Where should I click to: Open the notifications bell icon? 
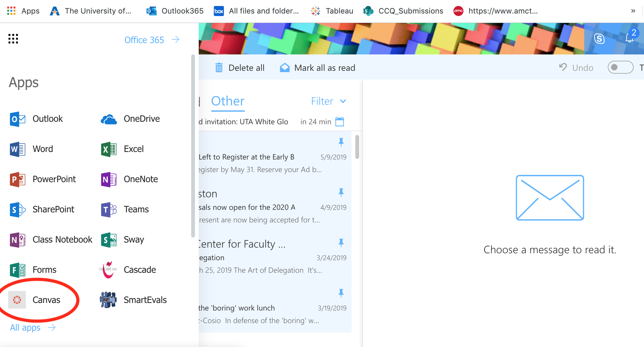[629, 38]
